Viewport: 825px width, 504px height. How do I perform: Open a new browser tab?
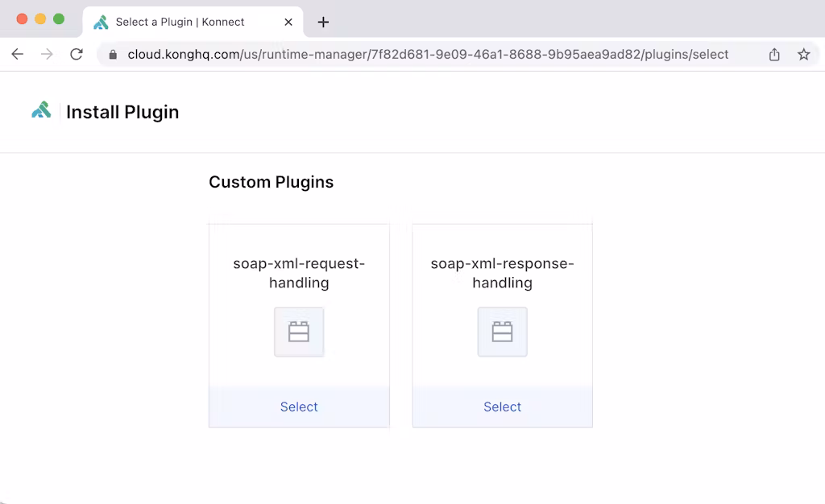pyautogui.click(x=323, y=22)
